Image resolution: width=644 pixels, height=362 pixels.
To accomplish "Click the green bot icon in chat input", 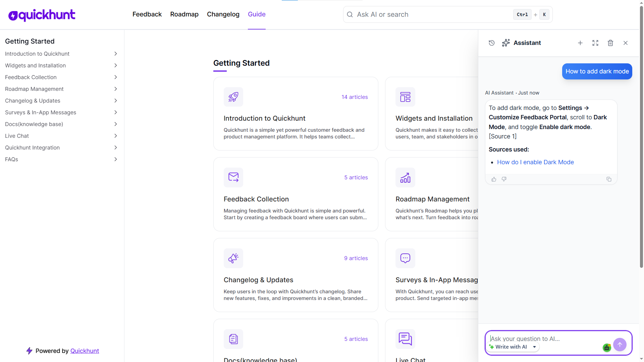I will point(607,348).
